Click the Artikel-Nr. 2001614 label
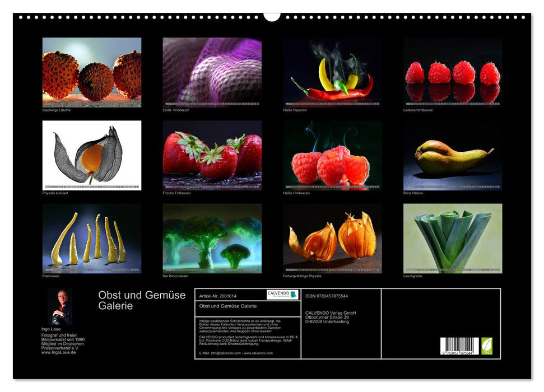The image size is (544, 392). click(218, 295)
